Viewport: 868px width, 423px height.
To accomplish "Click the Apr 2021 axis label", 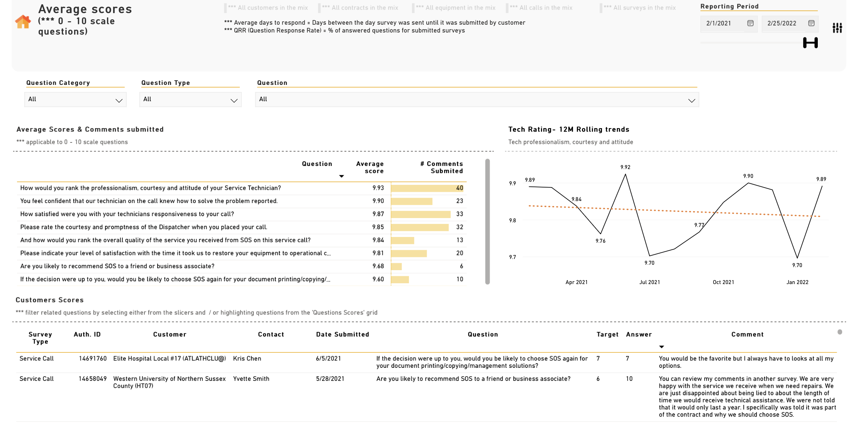I will tap(576, 282).
